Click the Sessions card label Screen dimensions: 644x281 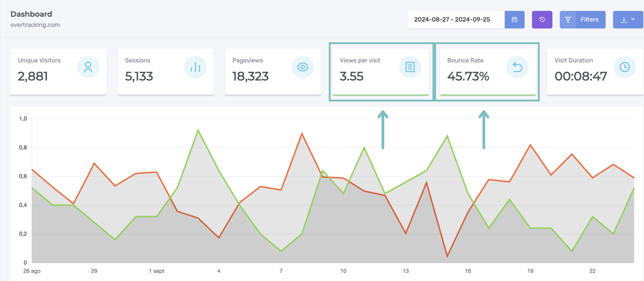138,60
